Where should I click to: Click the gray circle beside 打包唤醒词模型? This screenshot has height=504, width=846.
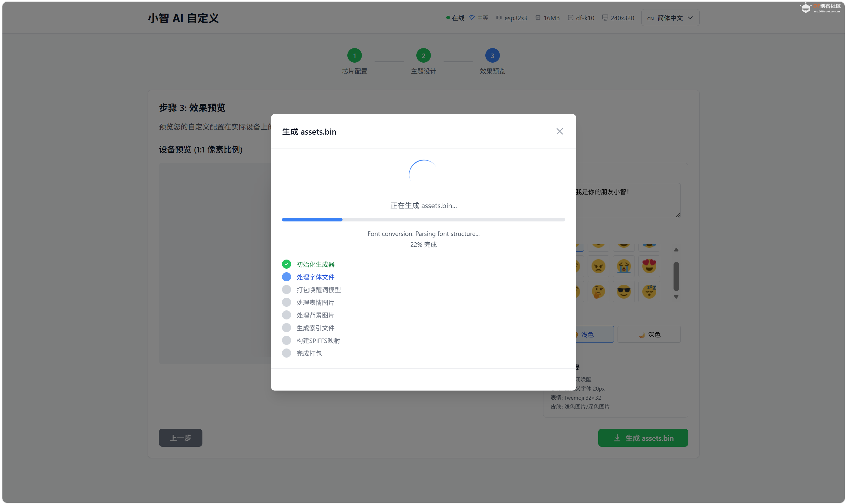(286, 290)
